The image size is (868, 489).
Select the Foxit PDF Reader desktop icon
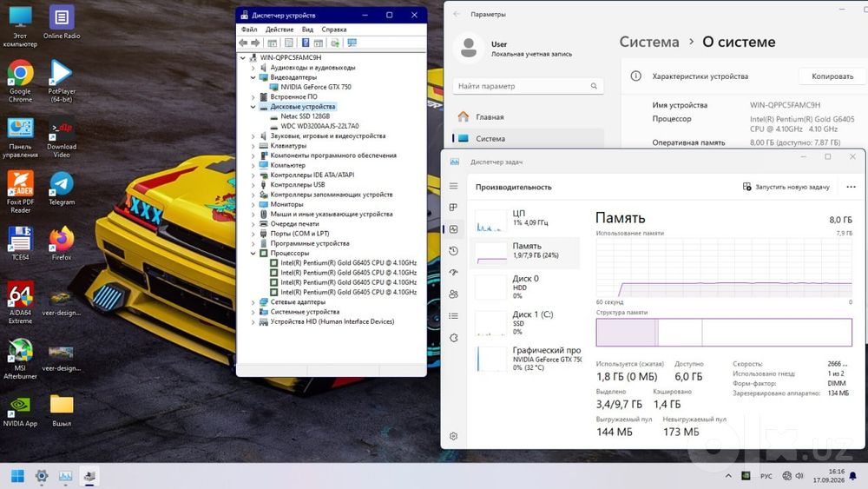21,192
